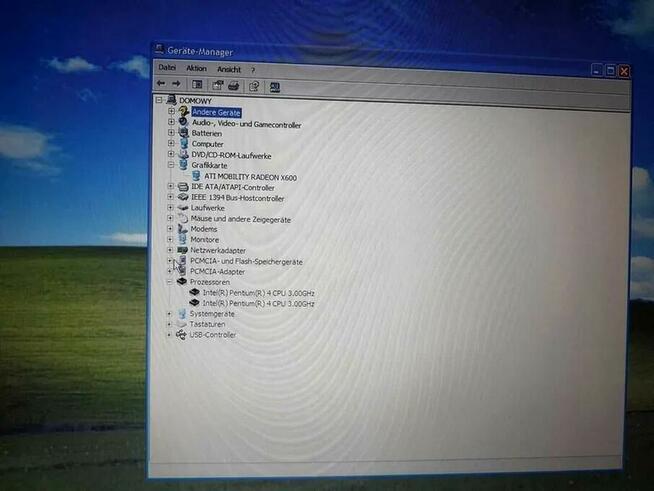This screenshot has height=491, width=654.
Task: Click the Prozessoren chip icon
Action: pyautogui.click(x=181, y=281)
